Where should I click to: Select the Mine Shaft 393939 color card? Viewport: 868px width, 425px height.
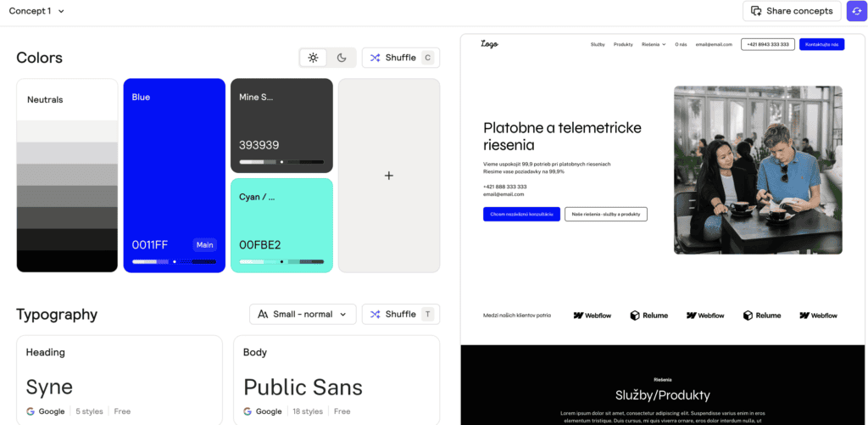[x=281, y=126]
